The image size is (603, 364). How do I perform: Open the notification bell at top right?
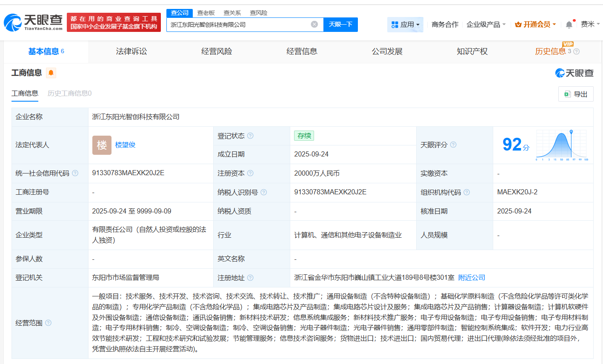point(569,24)
